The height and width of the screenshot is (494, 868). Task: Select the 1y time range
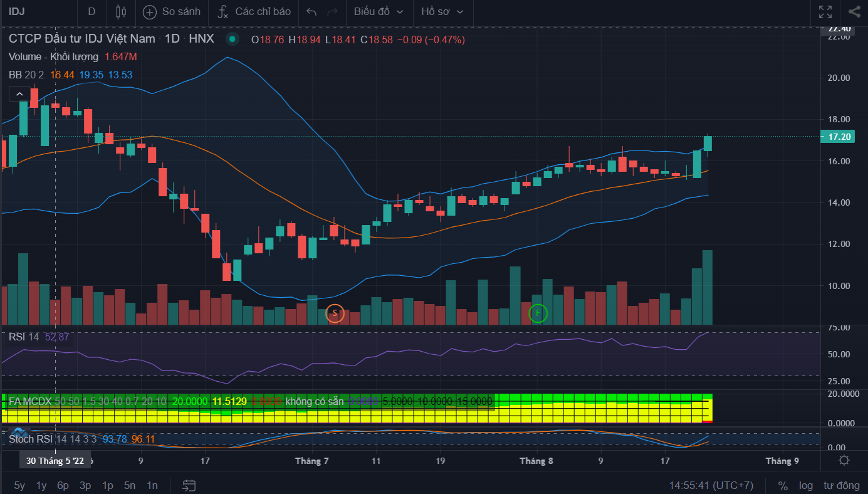pos(41,485)
